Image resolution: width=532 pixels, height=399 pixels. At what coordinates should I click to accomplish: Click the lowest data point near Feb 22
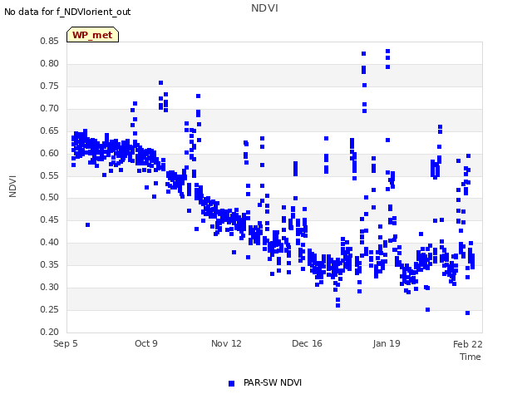coord(467,313)
